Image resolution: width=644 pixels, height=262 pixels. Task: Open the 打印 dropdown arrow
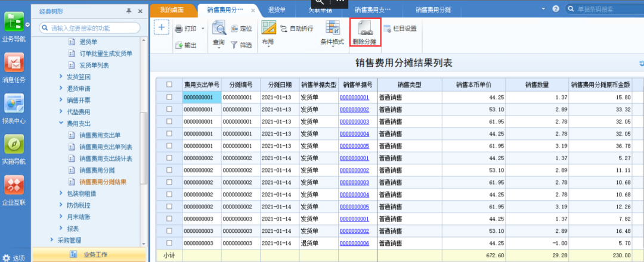point(203,29)
